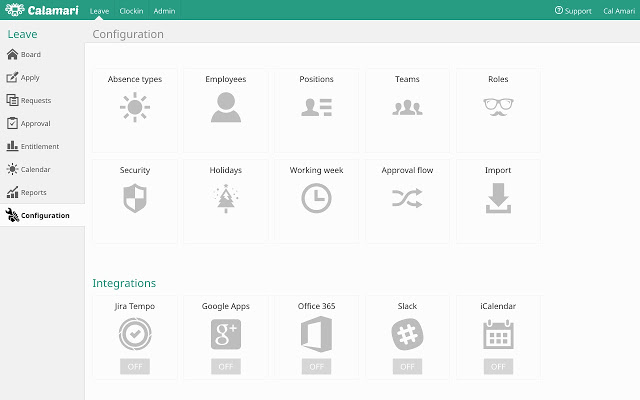The image size is (640, 400).
Task: Click the Absence types tile title
Action: (x=135, y=79)
